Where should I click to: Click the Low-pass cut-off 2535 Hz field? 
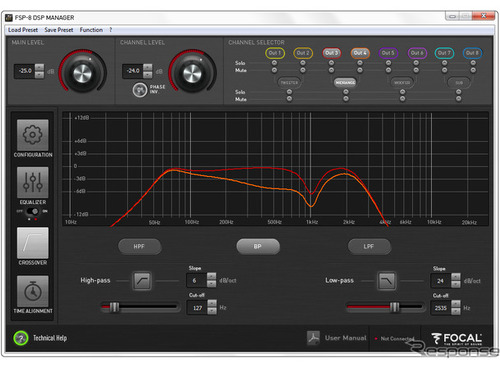pyautogui.click(x=441, y=308)
